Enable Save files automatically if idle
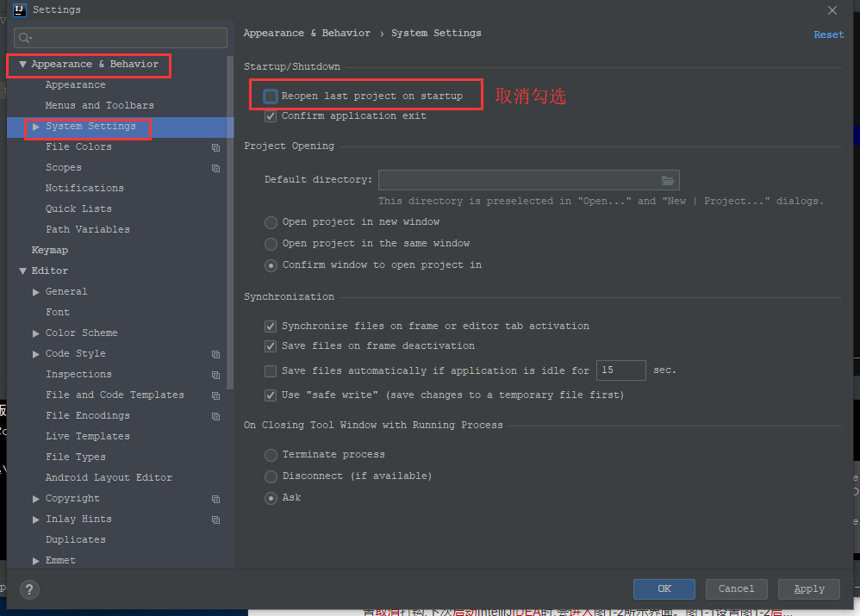 271,371
